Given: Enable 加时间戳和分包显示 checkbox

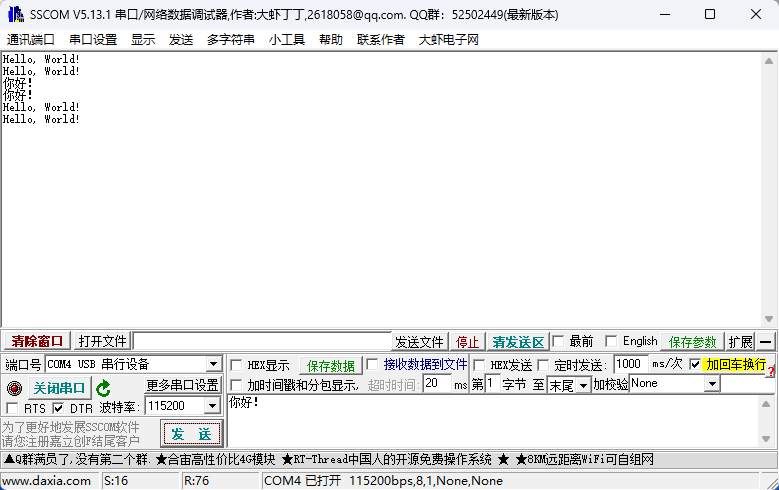Looking at the screenshot, I should (236, 385).
